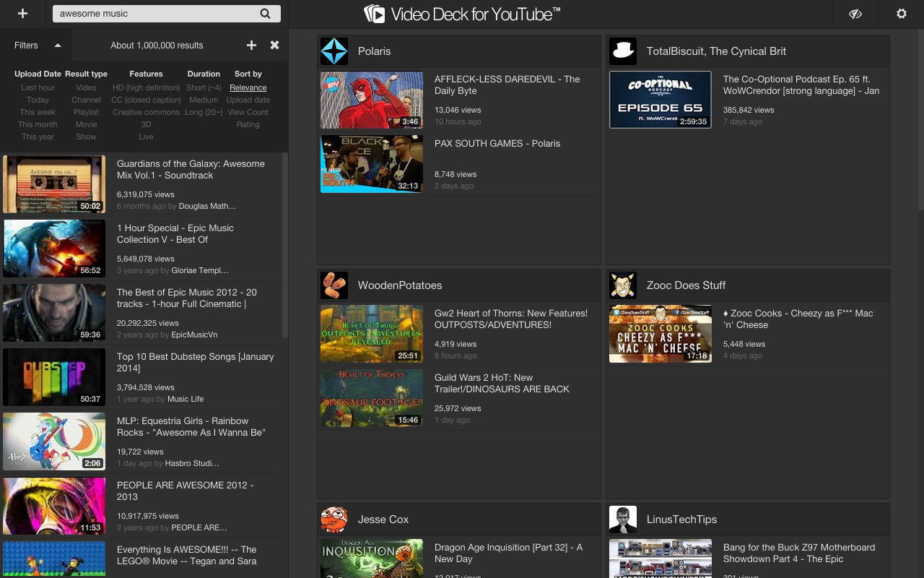Click the Zooc Does Stuff avatar
This screenshot has height=578, width=924.
[x=622, y=285]
